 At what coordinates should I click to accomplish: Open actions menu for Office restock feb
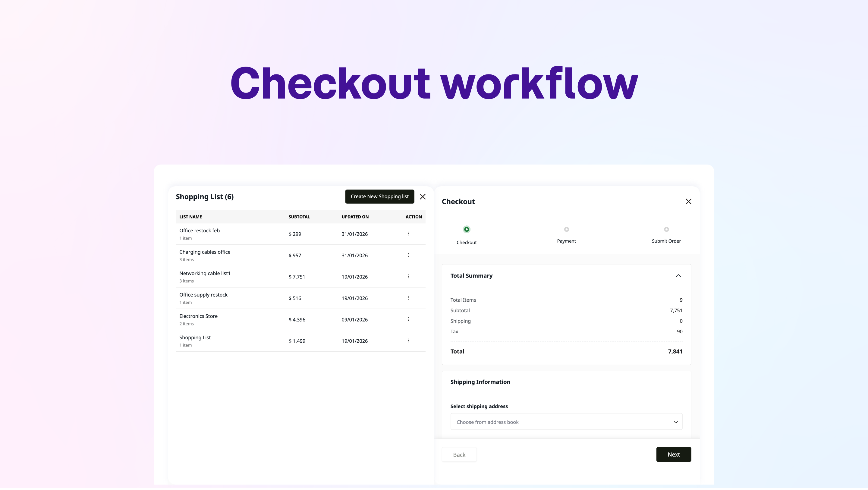click(409, 234)
